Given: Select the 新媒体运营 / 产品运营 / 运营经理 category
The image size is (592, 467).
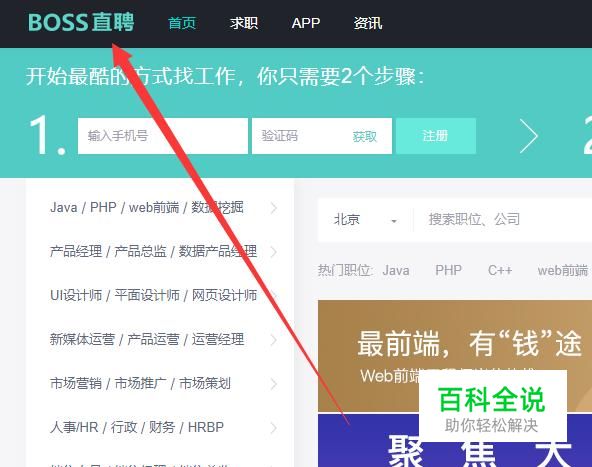Looking at the screenshot, I should click(x=147, y=339).
